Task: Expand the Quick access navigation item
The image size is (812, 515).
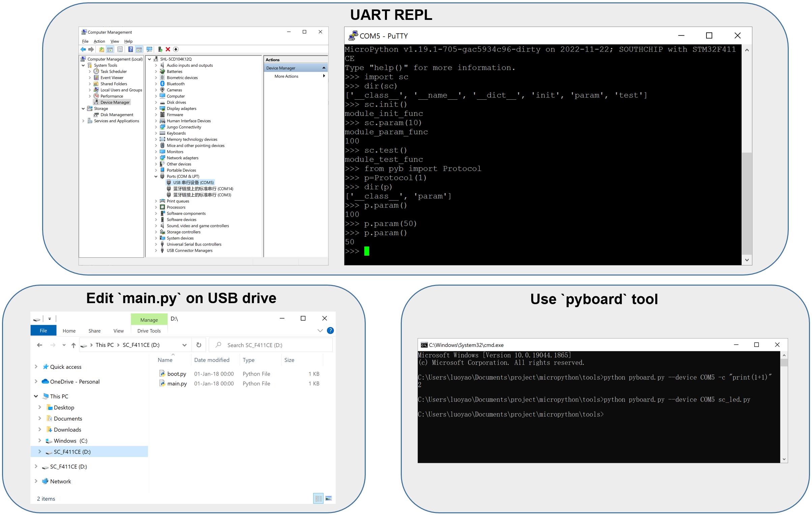Action: 36,367
